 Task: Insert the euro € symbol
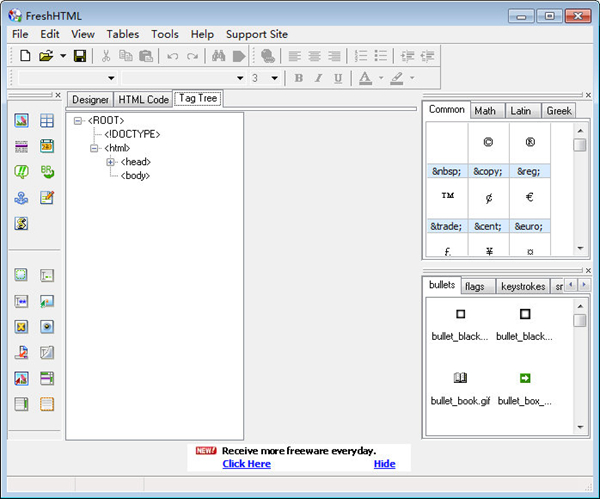tap(529, 197)
